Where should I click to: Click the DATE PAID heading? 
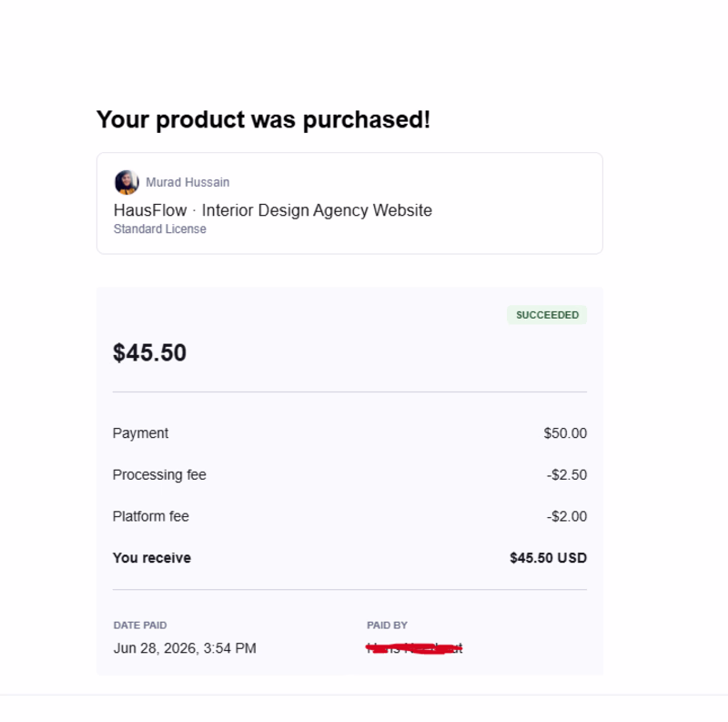tap(140, 625)
